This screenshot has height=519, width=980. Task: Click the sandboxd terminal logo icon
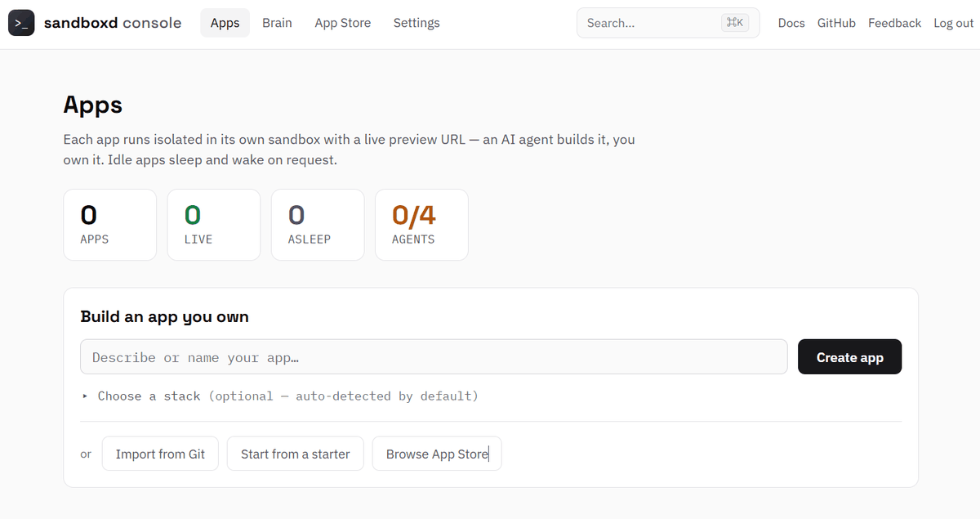click(21, 23)
